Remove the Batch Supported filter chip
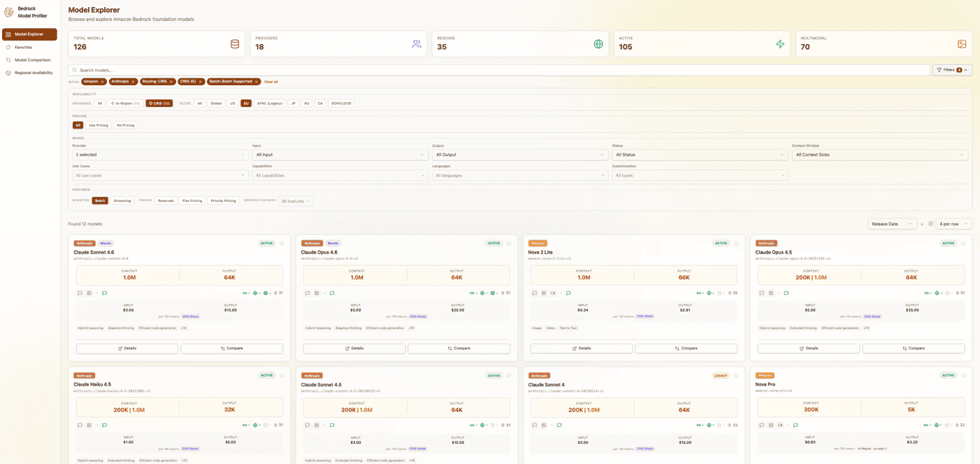Image resolution: width=980 pixels, height=464 pixels. point(257,82)
